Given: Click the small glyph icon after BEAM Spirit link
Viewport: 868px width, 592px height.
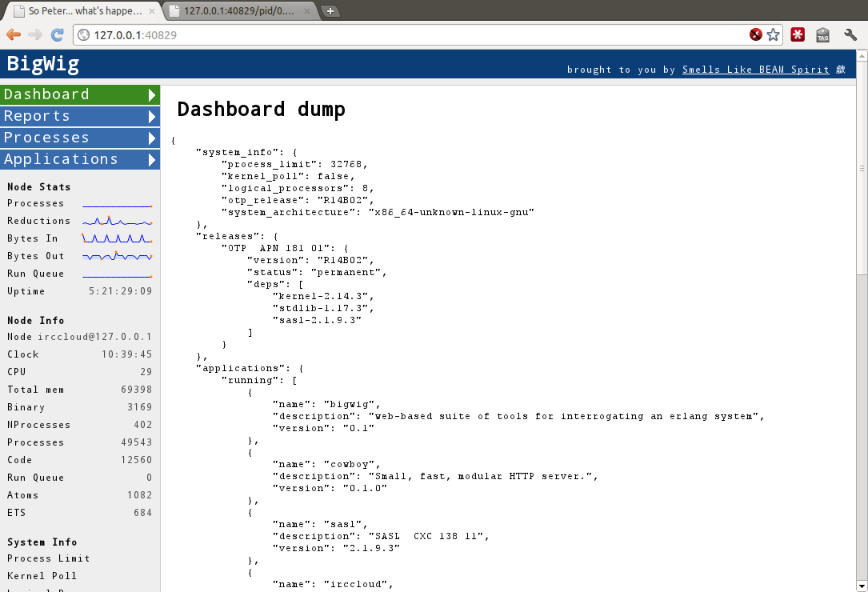Looking at the screenshot, I should [x=841, y=70].
